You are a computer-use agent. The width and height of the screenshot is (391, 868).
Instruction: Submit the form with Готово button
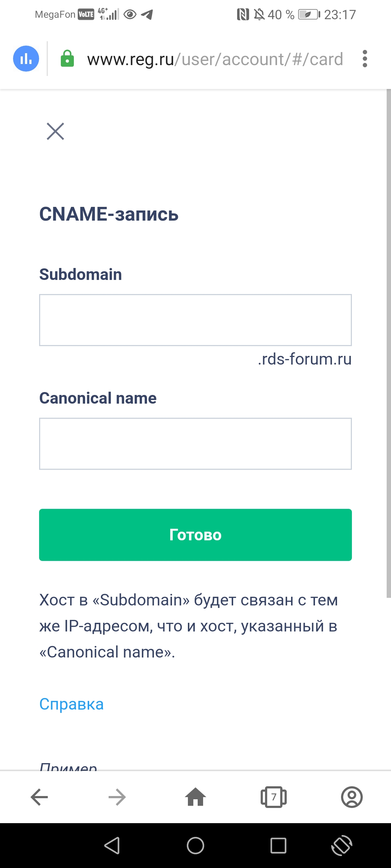click(195, 535)
